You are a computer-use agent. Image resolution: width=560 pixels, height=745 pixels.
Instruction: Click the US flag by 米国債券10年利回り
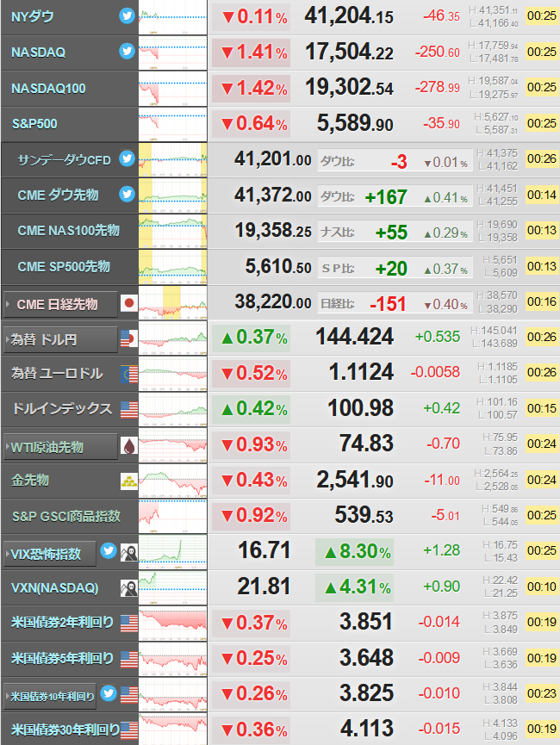click(x=129, y=695)
